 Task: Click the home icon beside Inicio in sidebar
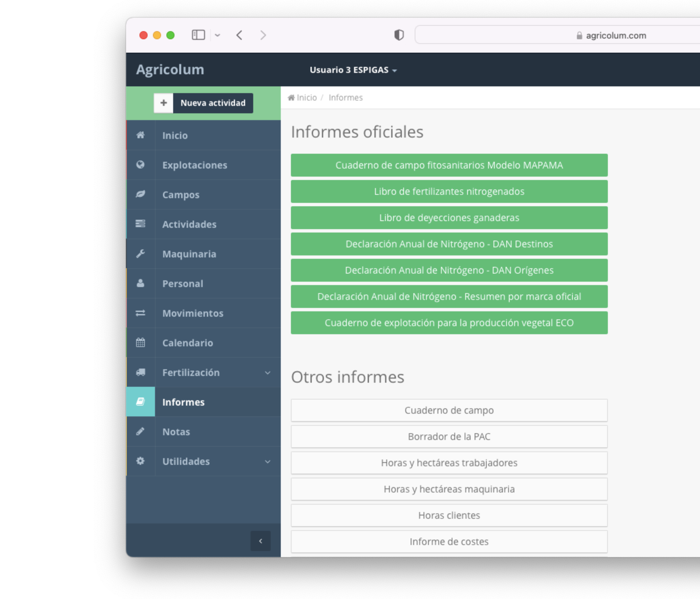[141, 135]
